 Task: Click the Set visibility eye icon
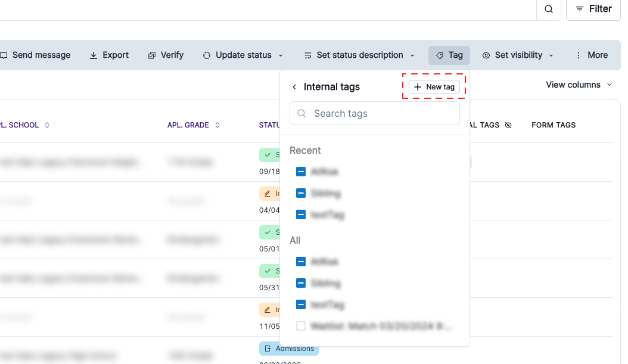pos(486,55)
